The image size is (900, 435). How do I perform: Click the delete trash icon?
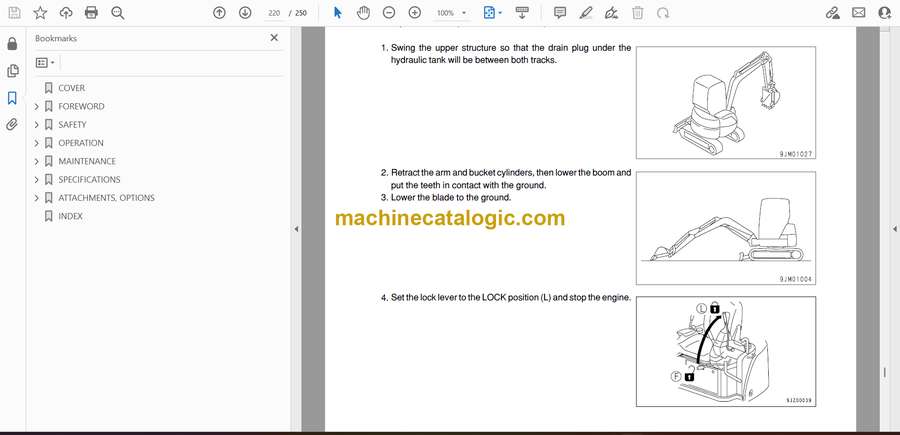point(638,13)
